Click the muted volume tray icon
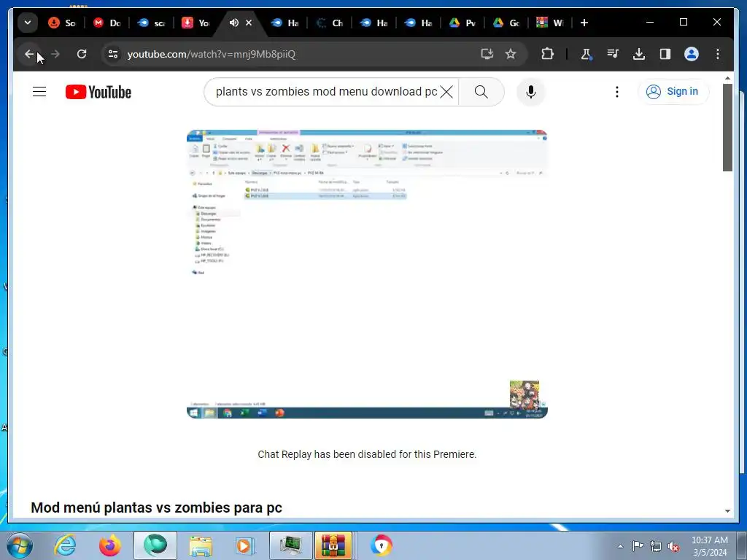 click(673, 546)
